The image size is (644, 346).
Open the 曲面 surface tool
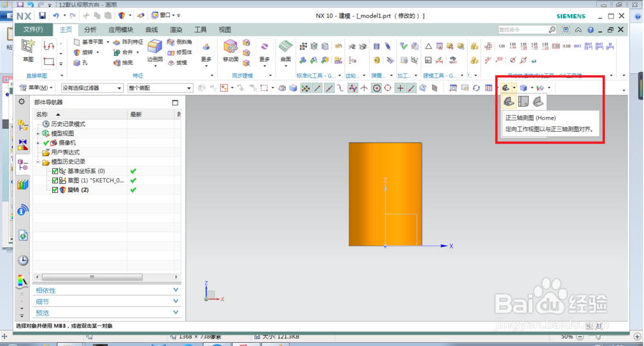(x=285, y=51)
